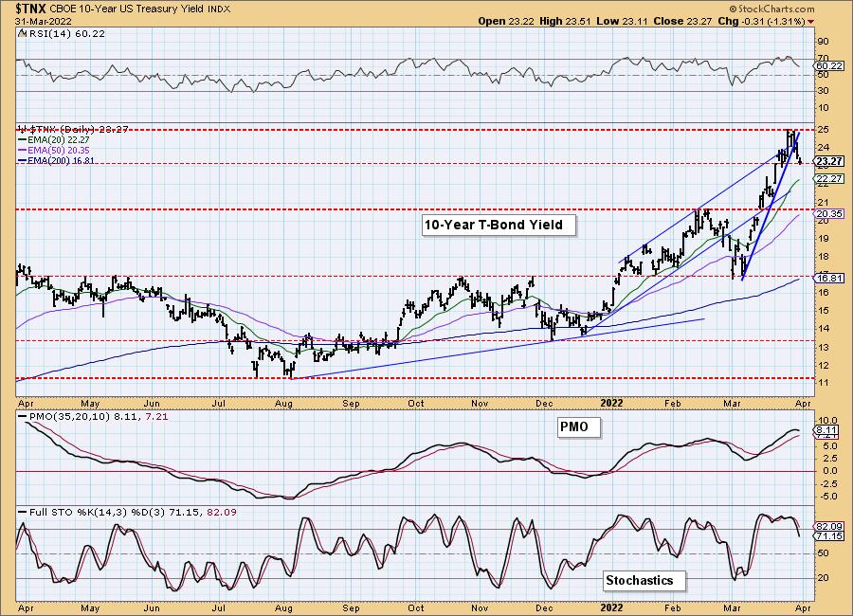Click the 'Dec' label on the bottom date axis
The width and height of the screenshot is (853, 616).
click(x=544, y=607)
